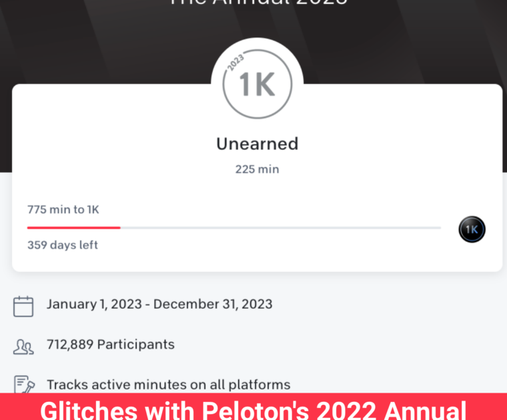Click the 775 min to 1K label
The width and height of the screenshot is (507, 420).
tap(63, 209)
